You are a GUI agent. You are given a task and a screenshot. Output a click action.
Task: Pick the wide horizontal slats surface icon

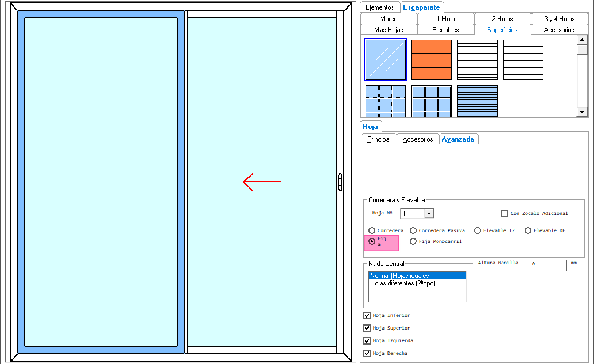(x=523, y=60)
